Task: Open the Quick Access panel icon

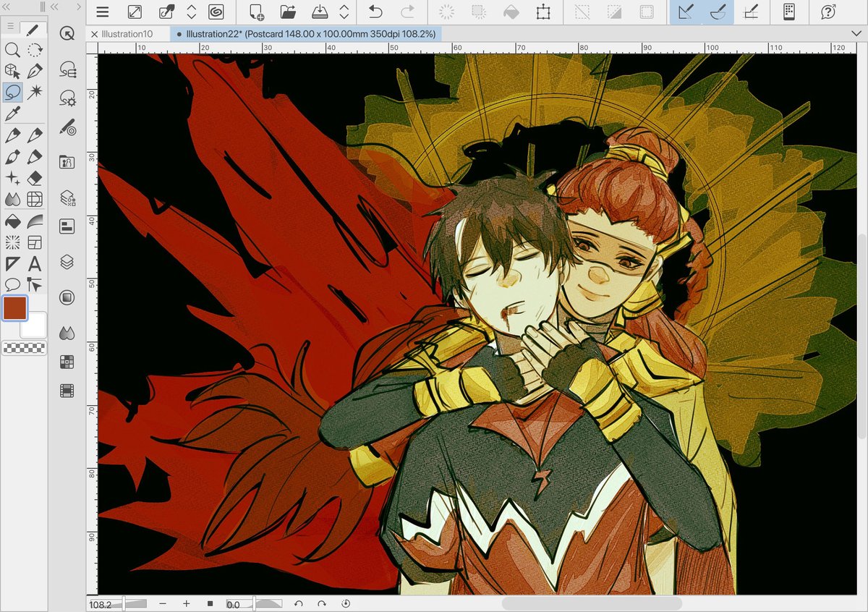Action: click(67, 33)
